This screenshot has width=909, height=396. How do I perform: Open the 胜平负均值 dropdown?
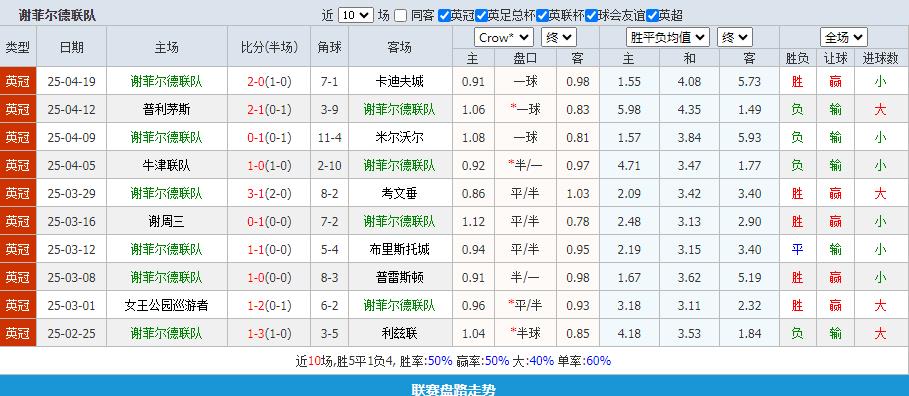tap(668, 38)
